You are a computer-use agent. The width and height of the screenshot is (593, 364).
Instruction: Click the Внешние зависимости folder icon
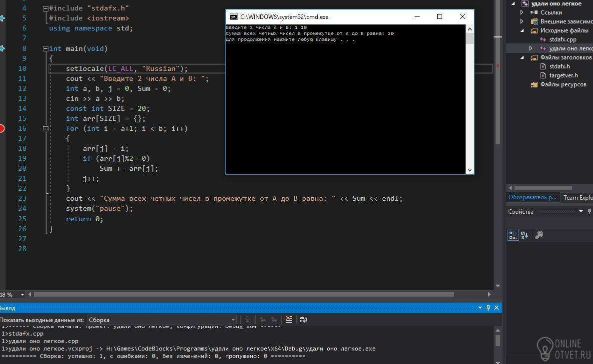[x=534, y=21]
